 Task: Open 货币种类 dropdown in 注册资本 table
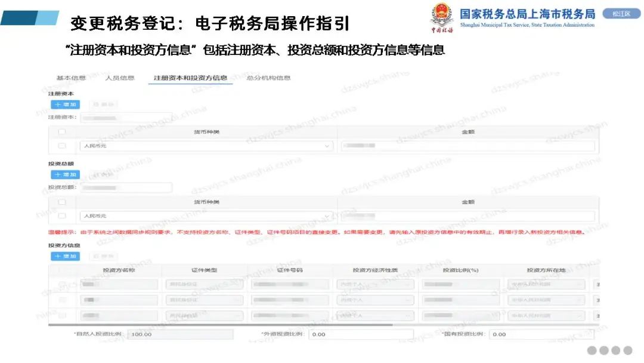(x=206, y=146)
